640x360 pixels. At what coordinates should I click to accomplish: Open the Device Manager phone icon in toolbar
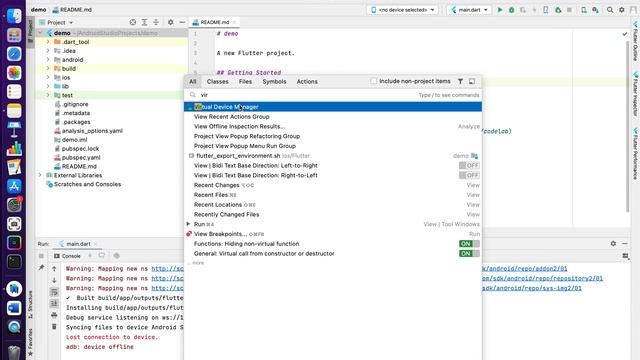point(584,10)
